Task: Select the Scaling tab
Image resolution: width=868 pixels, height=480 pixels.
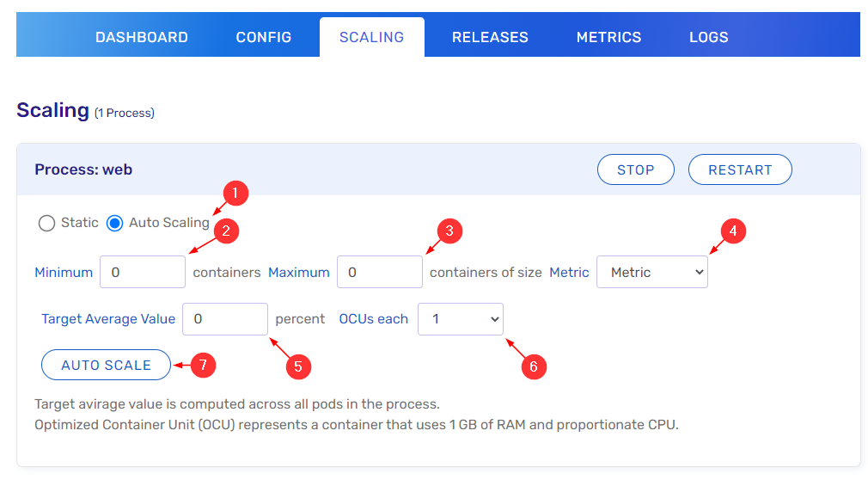Action: pos(371,37)
